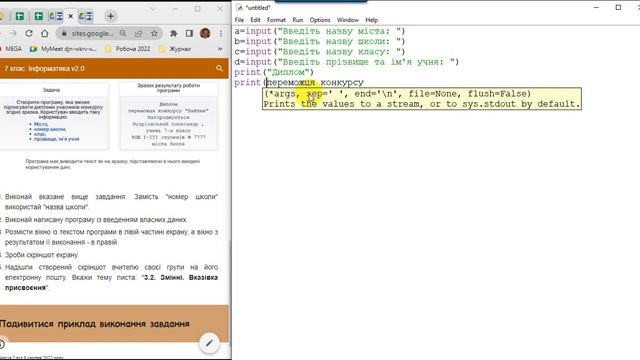
Task: Open the IDLE Run menu
Action: [x=298, y=20]
